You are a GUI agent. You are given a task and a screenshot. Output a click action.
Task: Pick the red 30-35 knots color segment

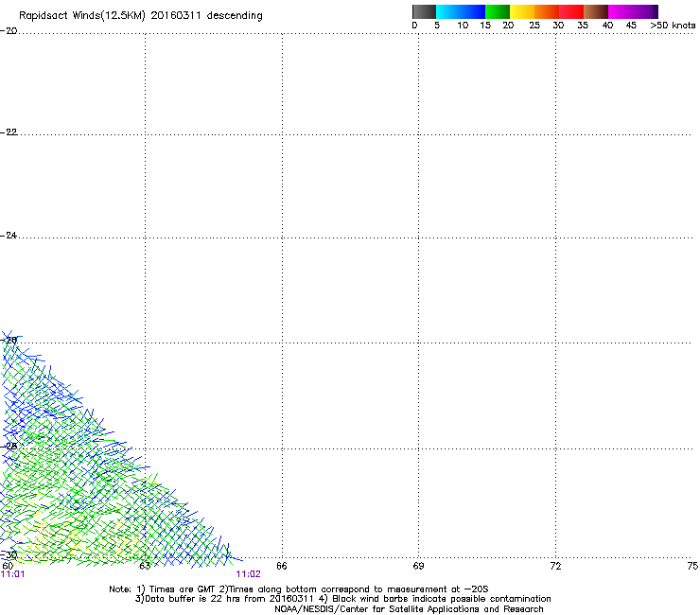(571, 11)
